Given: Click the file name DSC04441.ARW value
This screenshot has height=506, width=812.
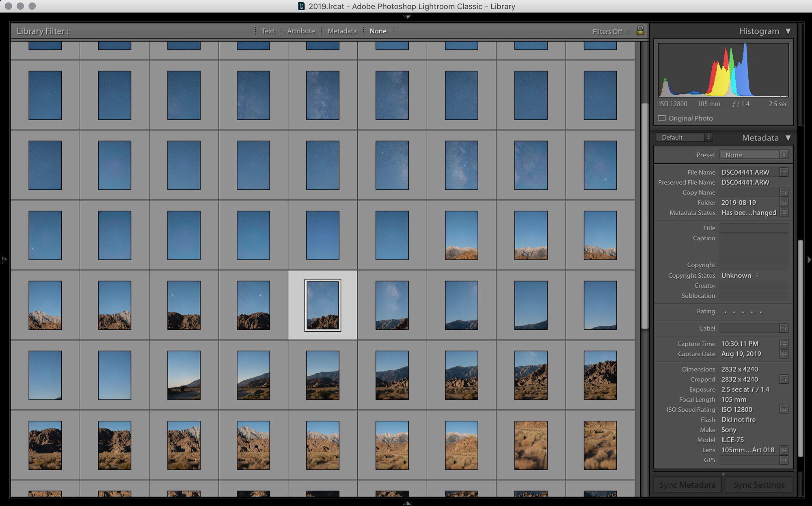Looking at the screenshot, I should pos(745,172).
